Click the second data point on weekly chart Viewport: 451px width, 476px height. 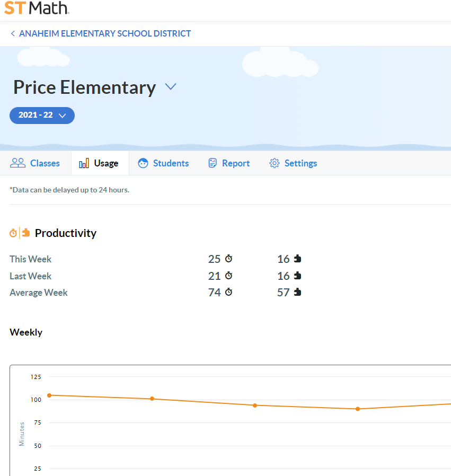[x=152, y=399]
